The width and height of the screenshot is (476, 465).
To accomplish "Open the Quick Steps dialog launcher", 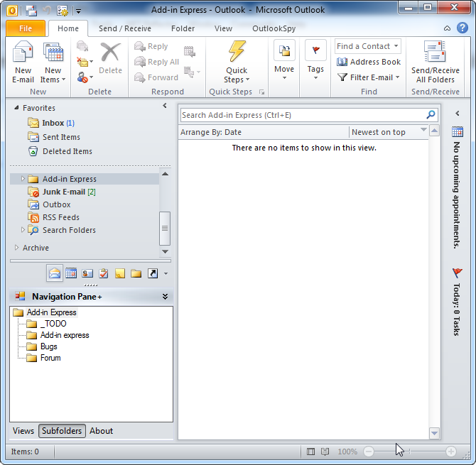I will (261, 92).
